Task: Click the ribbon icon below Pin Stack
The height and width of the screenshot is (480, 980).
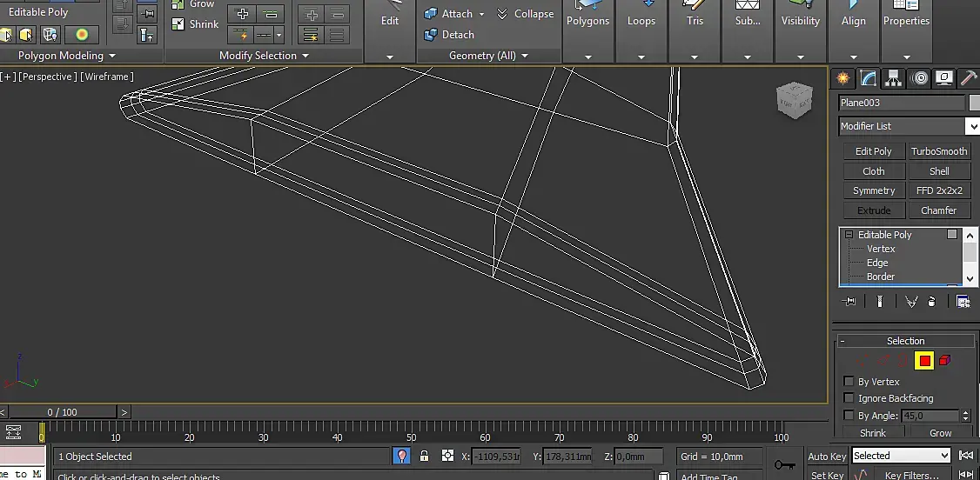Action: tap(147, 34)
